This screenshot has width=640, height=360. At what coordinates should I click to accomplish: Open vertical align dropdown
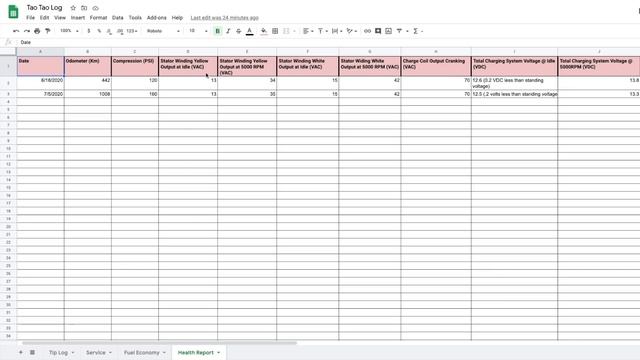[x=322, y=31]
